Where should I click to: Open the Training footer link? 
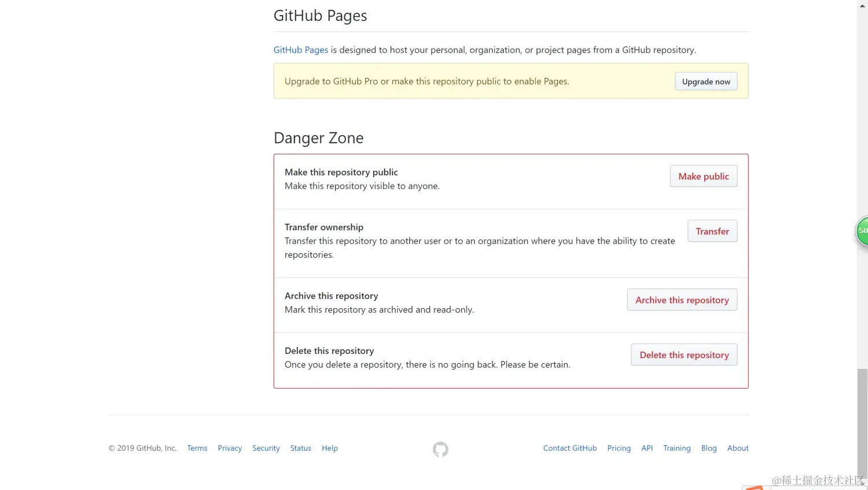point(676,448)
